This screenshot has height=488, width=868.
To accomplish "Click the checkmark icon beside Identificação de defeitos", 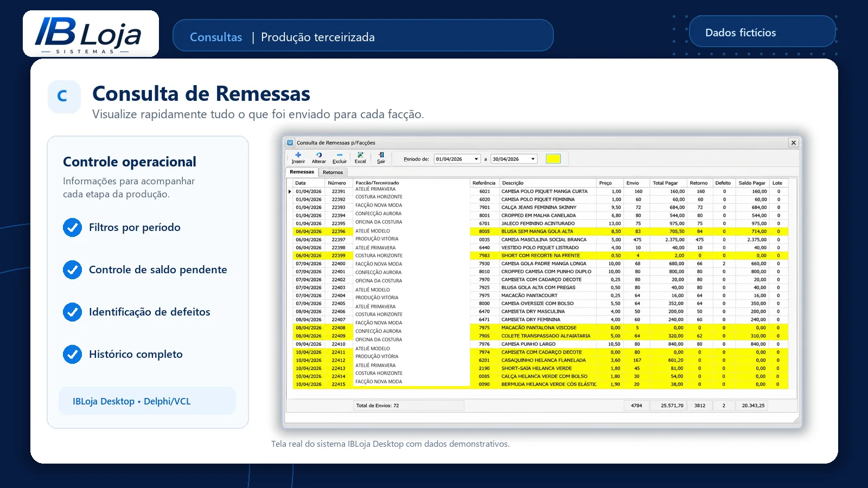I will point(72,312).
